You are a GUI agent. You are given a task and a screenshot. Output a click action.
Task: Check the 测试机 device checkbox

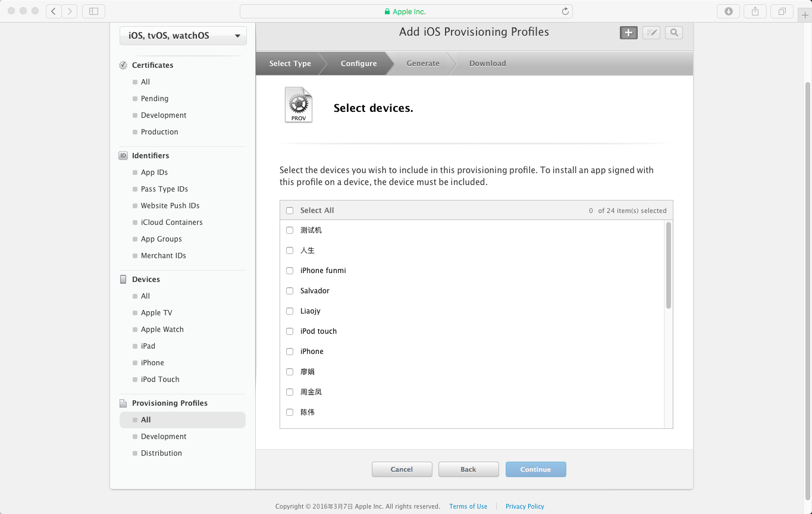pos(290,230)
